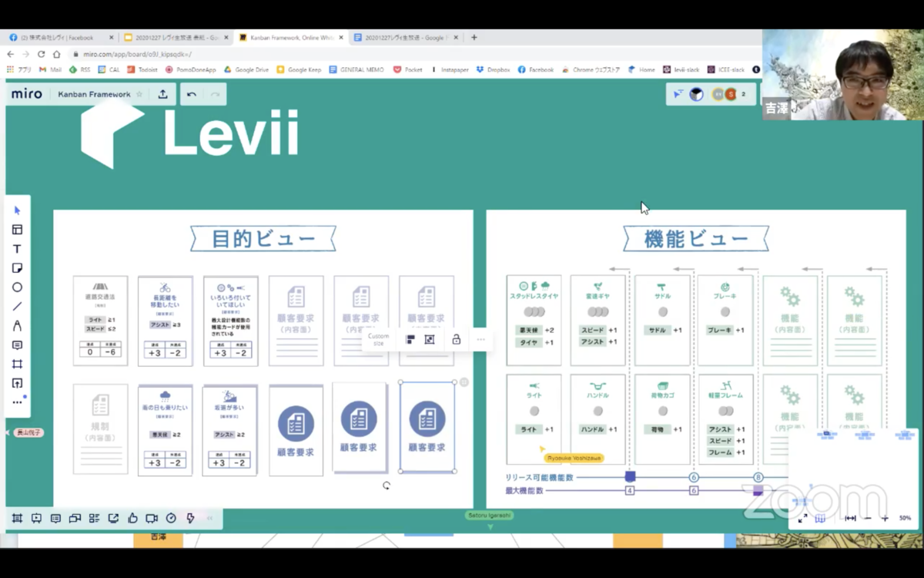Open activity lightning-bolt icon in bottom toolbar
This screenshot has width=924, height=578.
(190, 519)
